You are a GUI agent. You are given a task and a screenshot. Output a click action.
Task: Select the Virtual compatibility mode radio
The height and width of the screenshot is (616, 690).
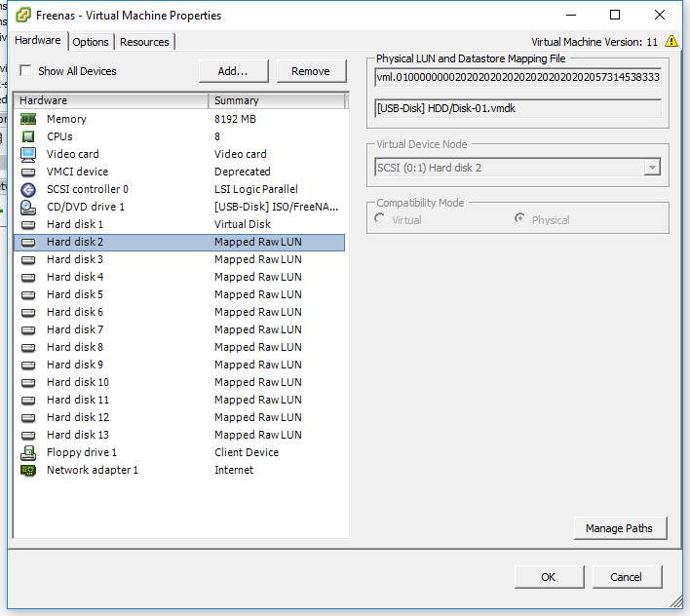click(x=380, y=218)
